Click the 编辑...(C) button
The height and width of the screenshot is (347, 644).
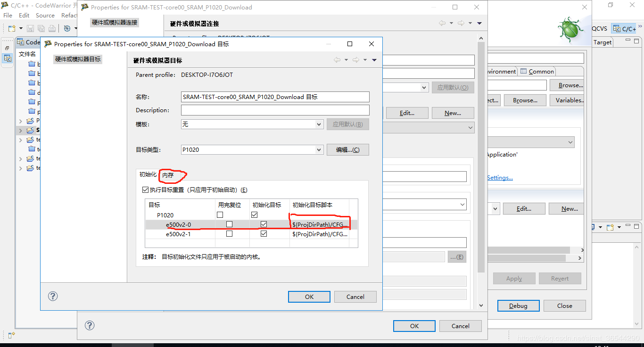pos(347,150)
